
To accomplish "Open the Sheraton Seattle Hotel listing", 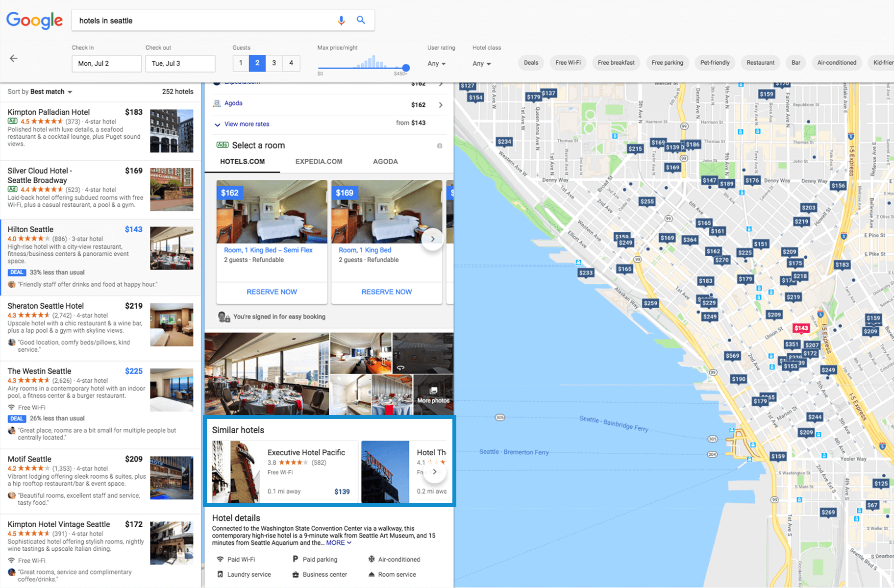I will [100, 328].
